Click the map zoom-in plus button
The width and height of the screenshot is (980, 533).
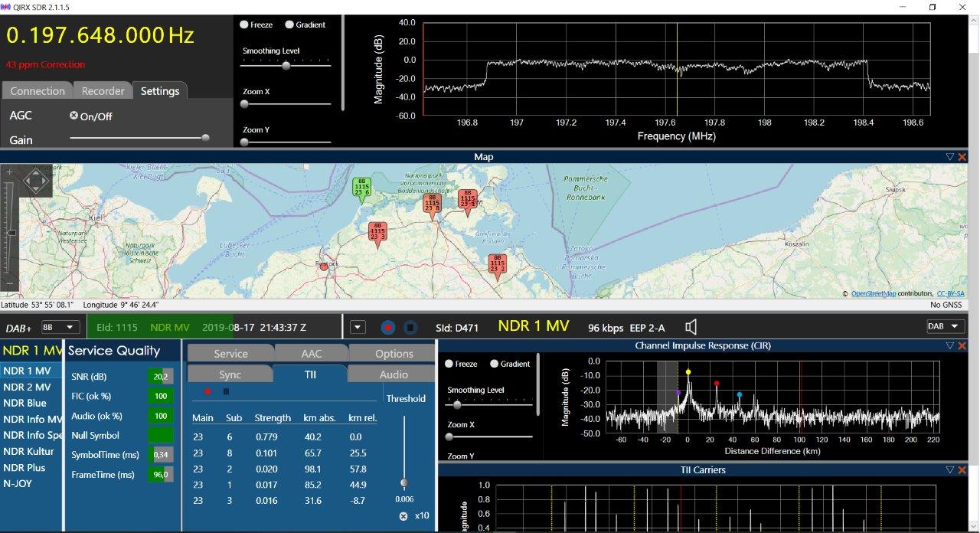(10, 172)
